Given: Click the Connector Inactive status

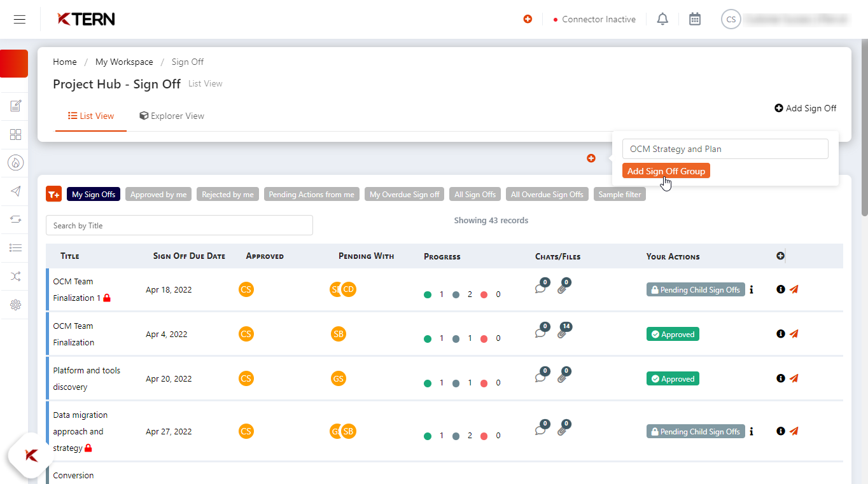Looking at the screenshot, I should click(595, 19).
